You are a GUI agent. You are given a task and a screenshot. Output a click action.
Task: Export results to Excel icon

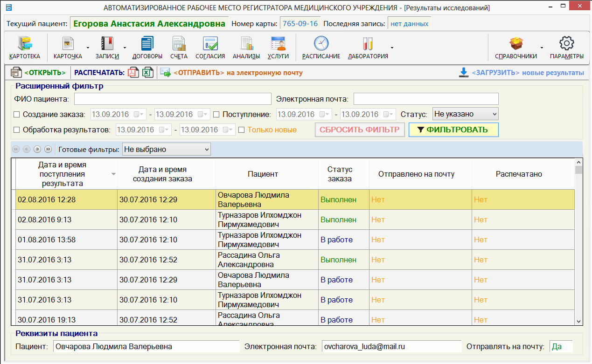(147, 73)
